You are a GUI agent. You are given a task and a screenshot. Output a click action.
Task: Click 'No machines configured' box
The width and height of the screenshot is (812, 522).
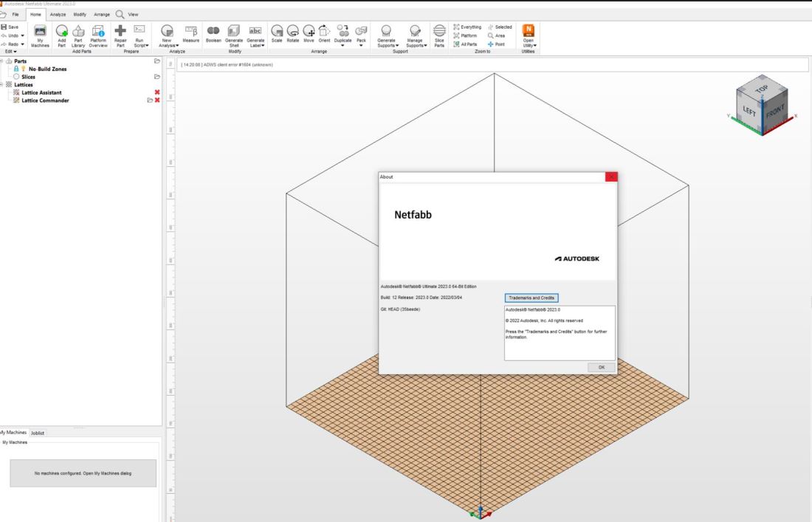(x=83, y=473)
